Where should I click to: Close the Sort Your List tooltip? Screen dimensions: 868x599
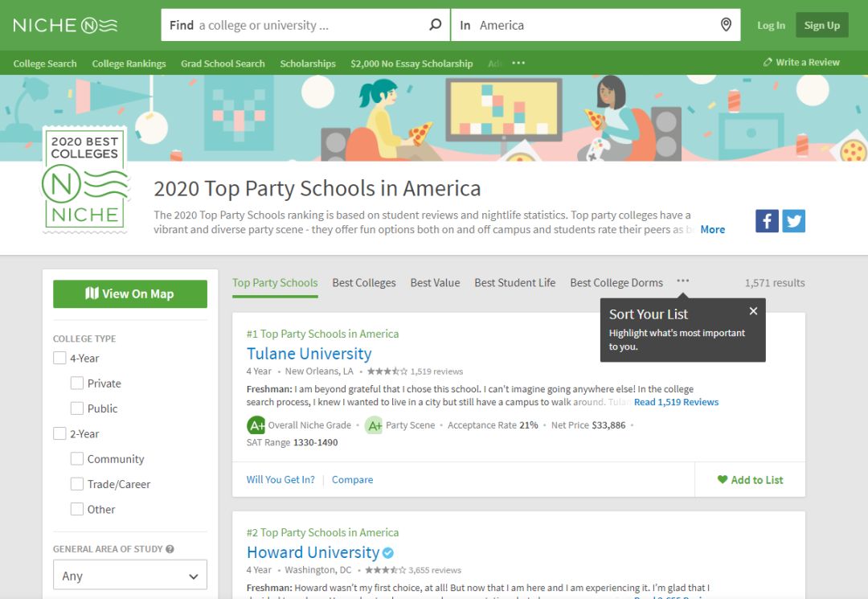click(x=753, y=311)
